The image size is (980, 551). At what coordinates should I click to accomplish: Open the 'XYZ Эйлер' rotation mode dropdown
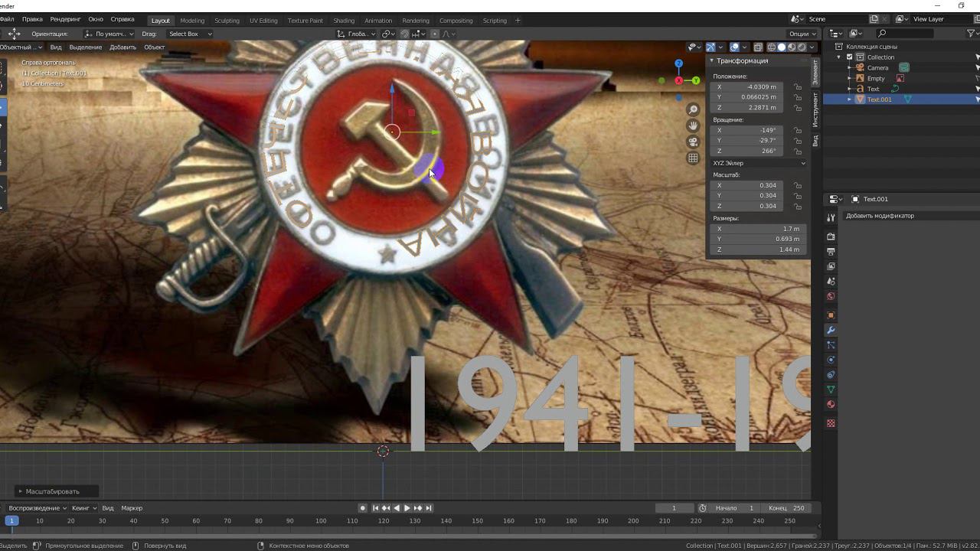759,163
